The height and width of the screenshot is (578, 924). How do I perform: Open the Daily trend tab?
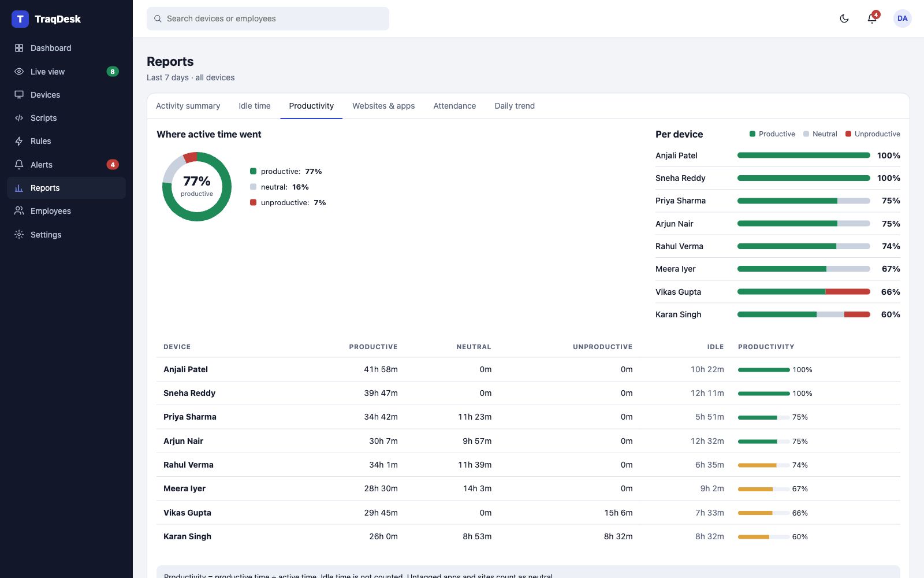(515, 106)
